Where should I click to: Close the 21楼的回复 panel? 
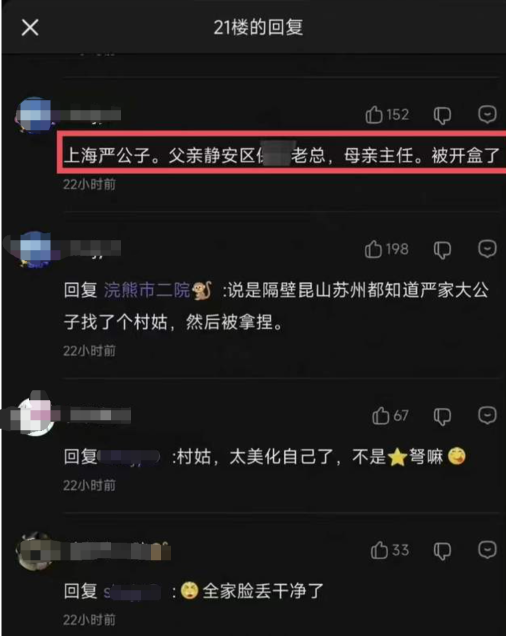pos(30,28)
